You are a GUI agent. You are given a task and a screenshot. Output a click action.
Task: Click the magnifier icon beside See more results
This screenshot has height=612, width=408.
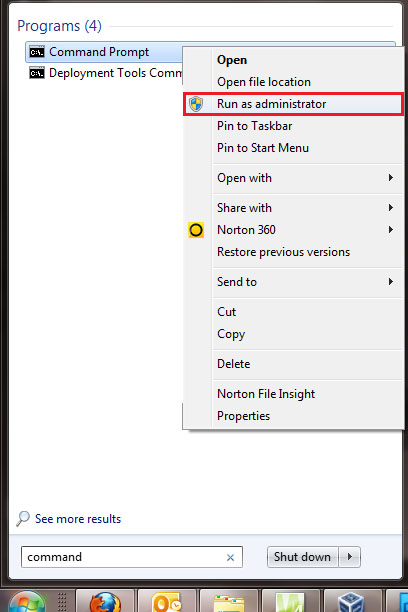(x=23, y=519)
